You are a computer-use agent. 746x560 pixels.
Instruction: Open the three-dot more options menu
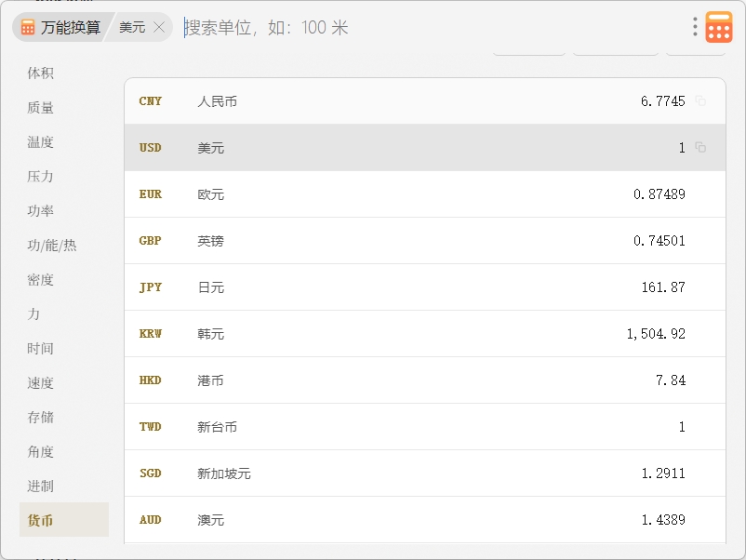coord(695,27)
